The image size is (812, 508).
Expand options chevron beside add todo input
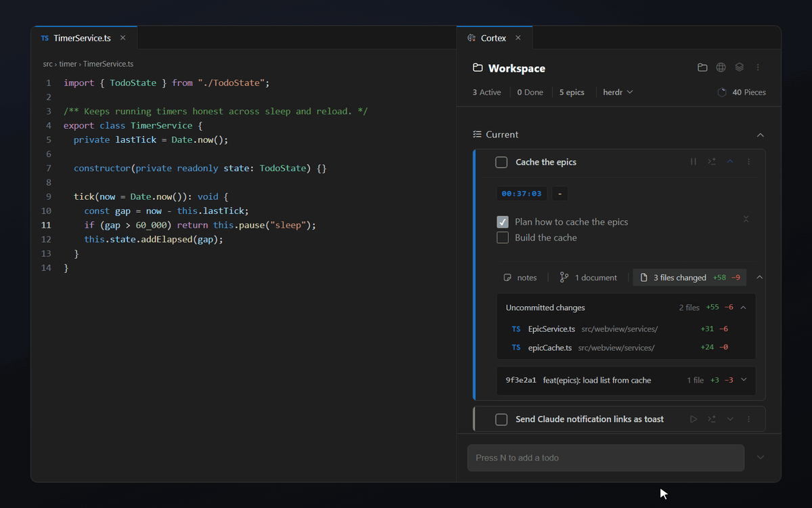pyautogui.click(x=761, y=458)
